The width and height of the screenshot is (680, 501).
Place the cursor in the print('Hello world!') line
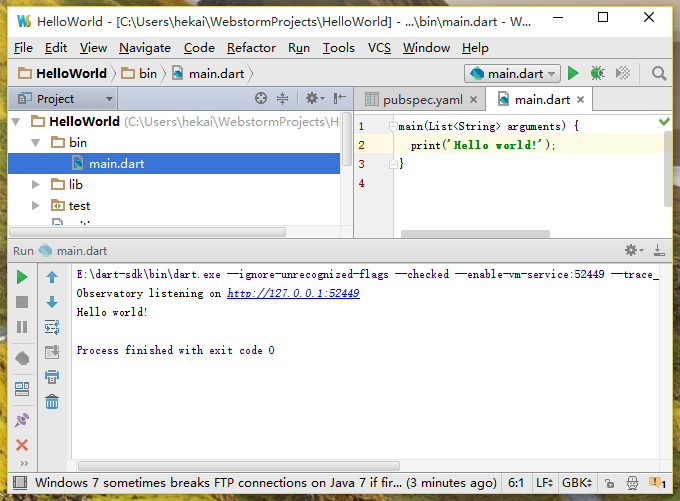483,145
